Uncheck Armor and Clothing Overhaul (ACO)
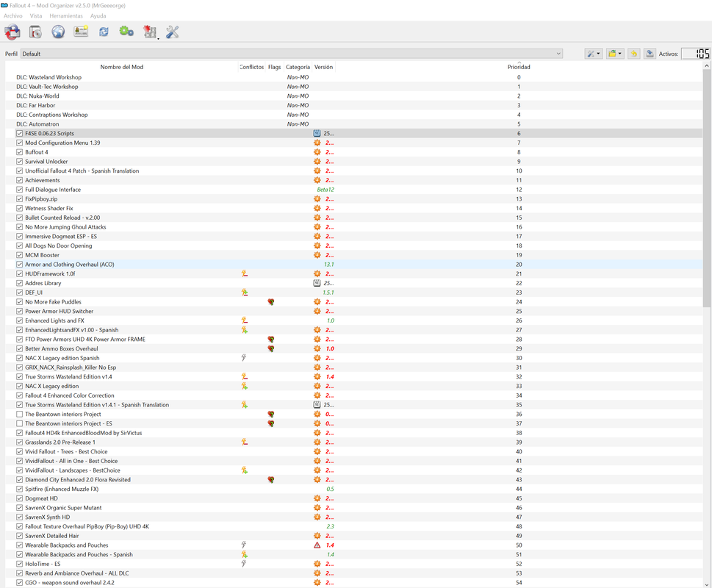This screenshot has width=712, height=588. point(20,265)
